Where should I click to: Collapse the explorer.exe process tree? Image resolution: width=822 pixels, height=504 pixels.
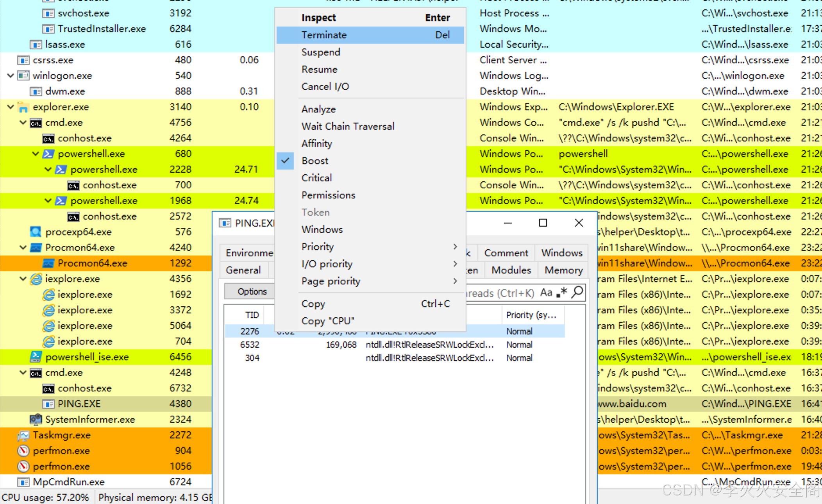click(11, 107)
